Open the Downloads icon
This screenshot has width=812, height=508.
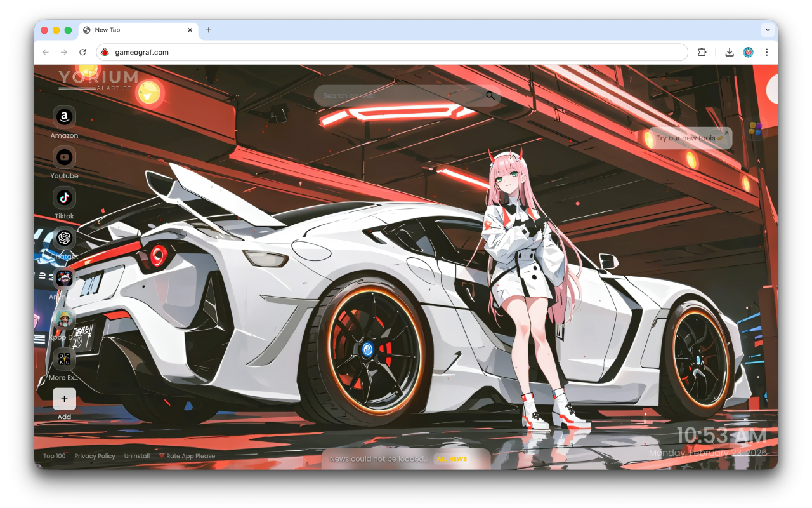click(x=730, y=52)
